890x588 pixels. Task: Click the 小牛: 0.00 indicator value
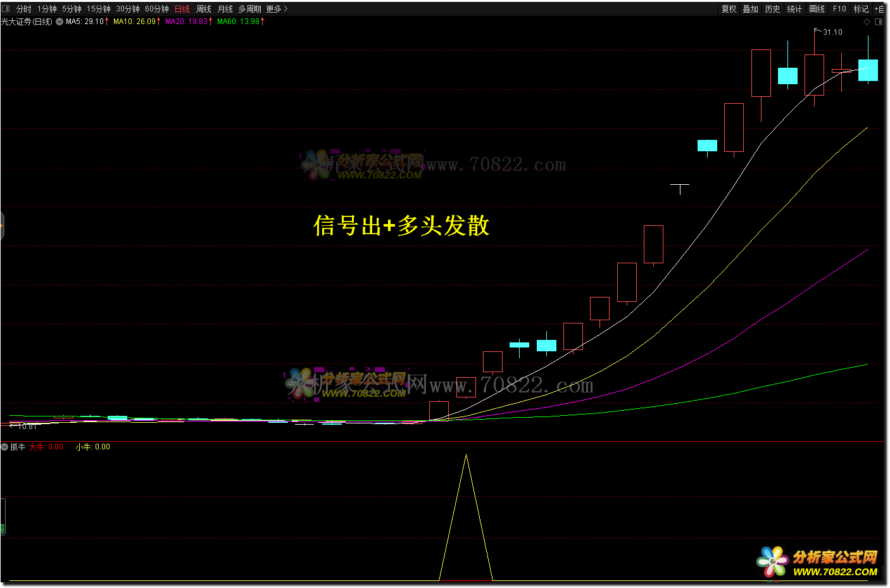(x=93, y=447)
